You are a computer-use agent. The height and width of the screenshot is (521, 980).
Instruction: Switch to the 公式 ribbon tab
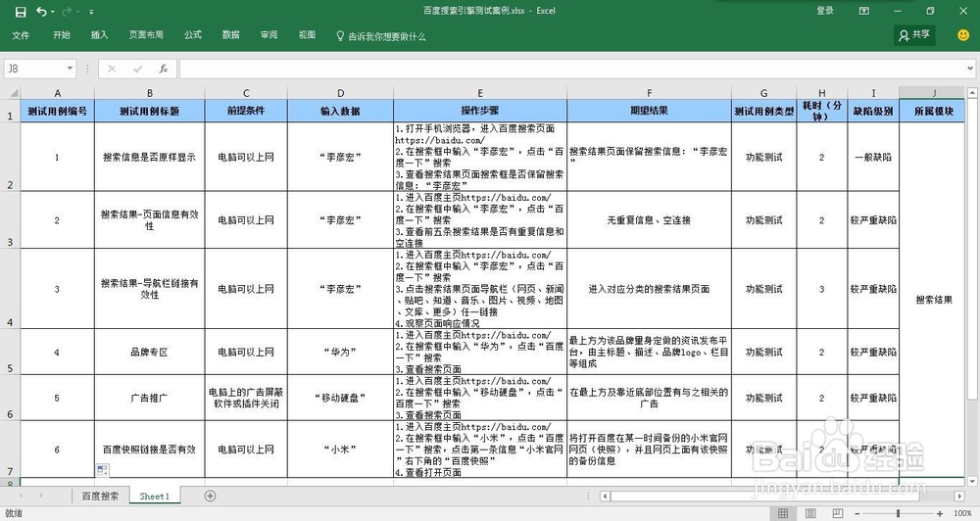[x=192, y=35]
